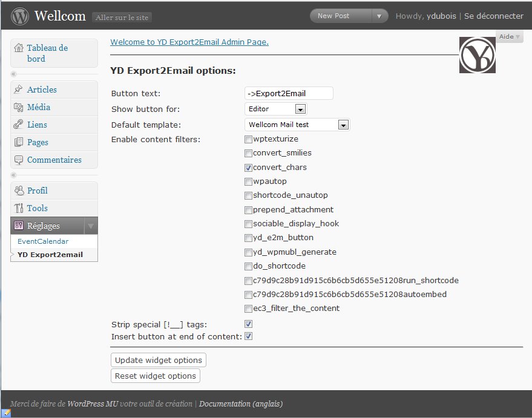Click the Média icon in sidebar
Image resolution: width=532 pixels, height=418 pixels.
click(18, 107)
